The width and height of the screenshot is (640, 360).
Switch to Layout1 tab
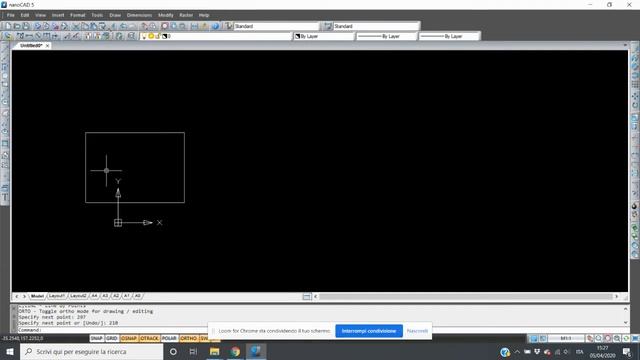pyautogui.click(x=57, y=296)
